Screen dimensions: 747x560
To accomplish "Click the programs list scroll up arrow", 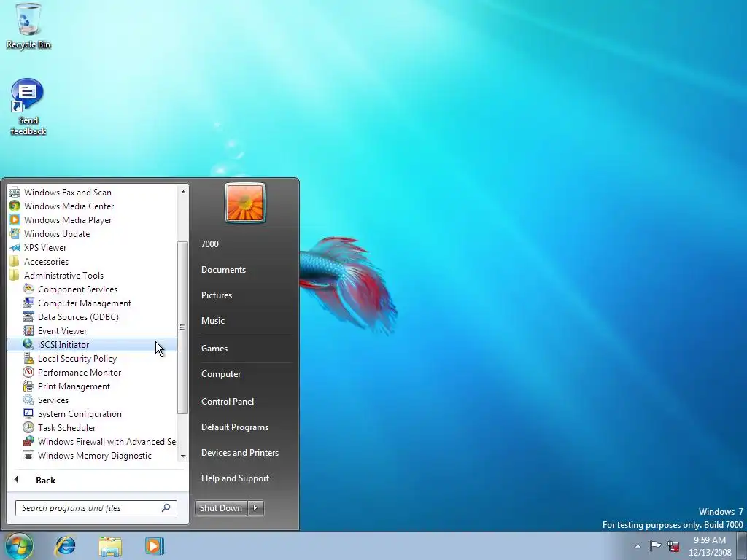I will coord(182,192).
